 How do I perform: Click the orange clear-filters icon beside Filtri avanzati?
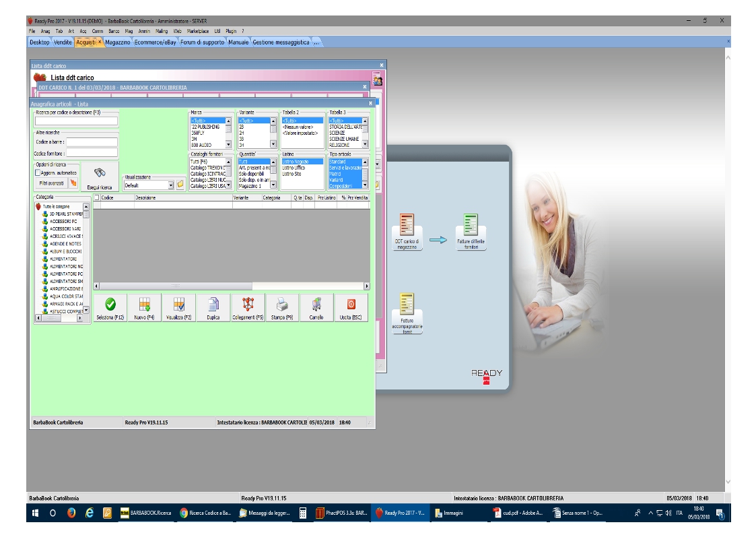click(73, 183)
